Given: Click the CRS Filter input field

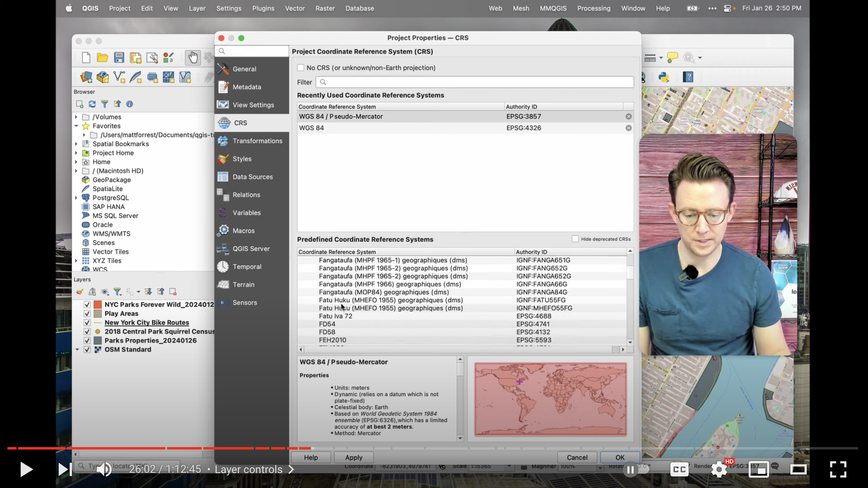Looking at the screenshot, I should click(475, 82).
